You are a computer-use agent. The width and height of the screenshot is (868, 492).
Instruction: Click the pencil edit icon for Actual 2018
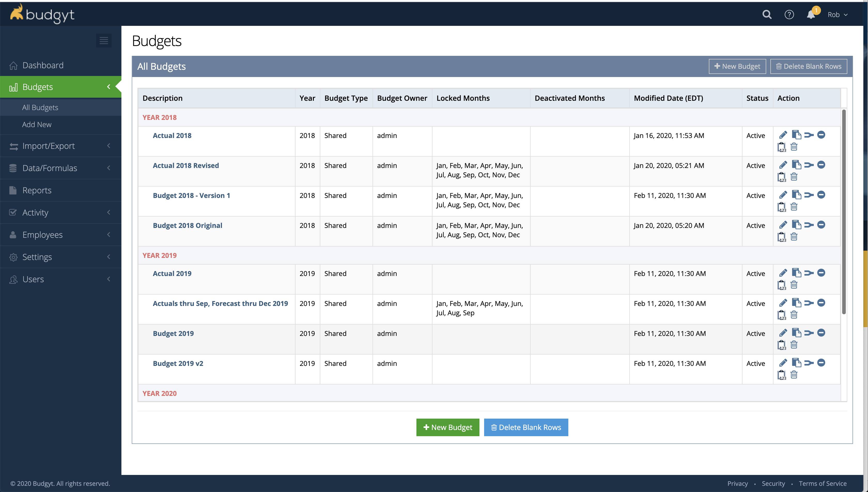click(x=783, y=135)
